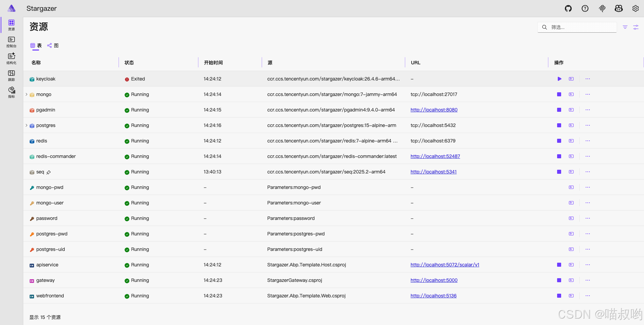Open apiservice link localhost:5072/scalar/v1
644x325 pixels.
tap(445, 265)
